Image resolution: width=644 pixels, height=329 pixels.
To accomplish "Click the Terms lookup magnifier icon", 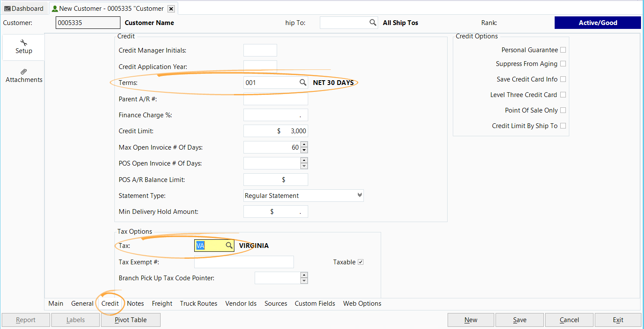I will click(x=303, y=82).
